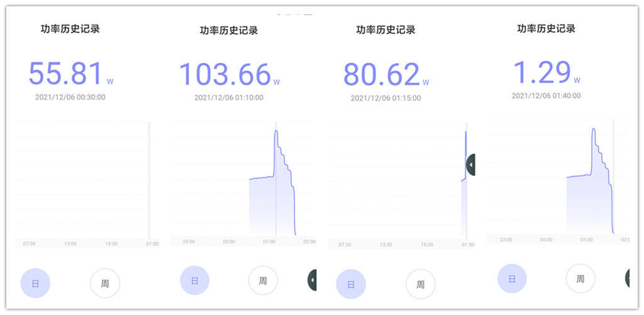This screenshot has height=315, width=644.
Task: Click the 01:00 axis label in the 103.66 W chart
Action: [x=269, y=241]
